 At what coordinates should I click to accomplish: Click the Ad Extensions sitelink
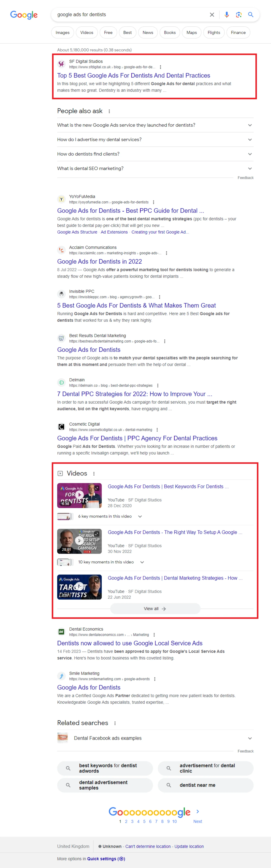point(114,232)
